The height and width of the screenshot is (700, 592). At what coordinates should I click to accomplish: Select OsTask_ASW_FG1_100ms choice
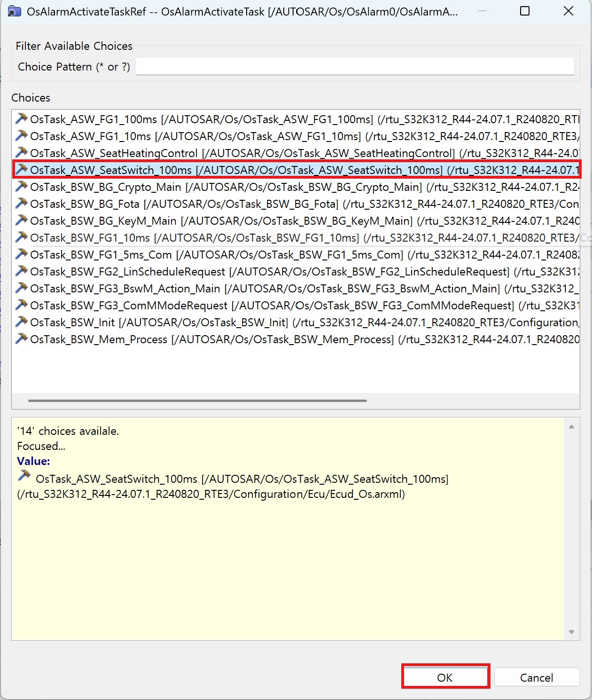(x=296, y=119)
